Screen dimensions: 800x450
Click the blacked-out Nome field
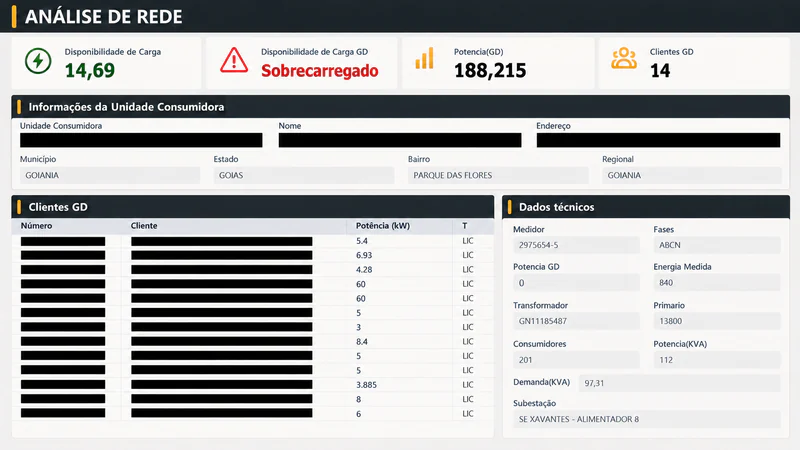[x=400, y=140]
